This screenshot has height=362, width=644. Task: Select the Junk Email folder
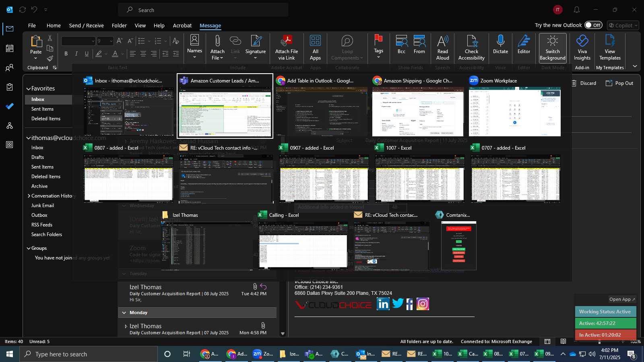click(x=43, y=206)
